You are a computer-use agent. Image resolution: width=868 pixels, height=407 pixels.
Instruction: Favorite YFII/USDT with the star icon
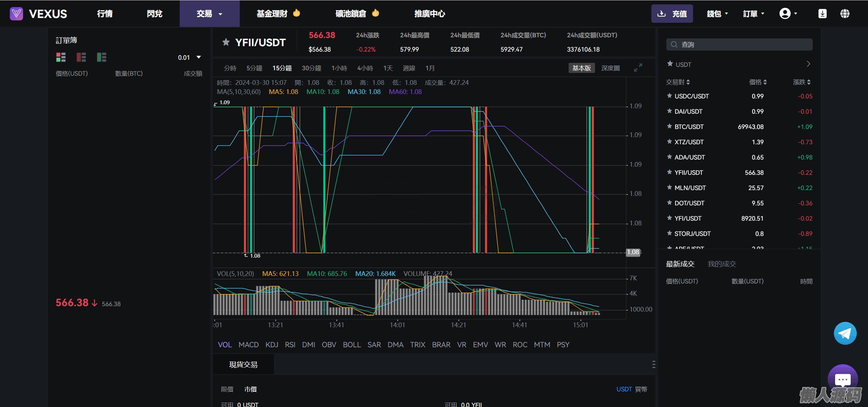point(226,42)
